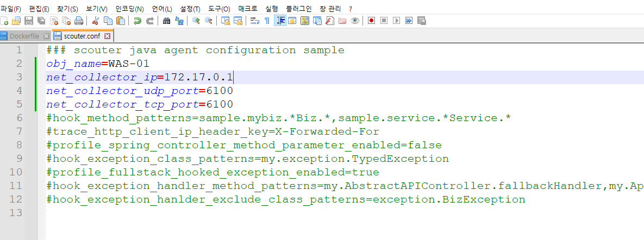Viewport: 644px width, 240px height.
Task: Toggle synchronized vertical scrolling
Action: [225, 21]
